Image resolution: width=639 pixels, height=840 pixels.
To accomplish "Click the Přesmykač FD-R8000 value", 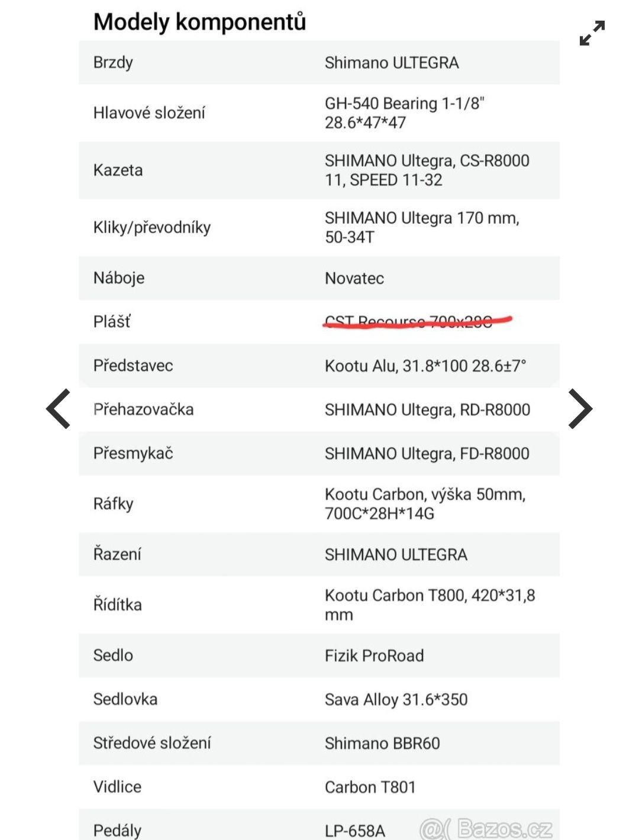I will click(x=427, y=454).
